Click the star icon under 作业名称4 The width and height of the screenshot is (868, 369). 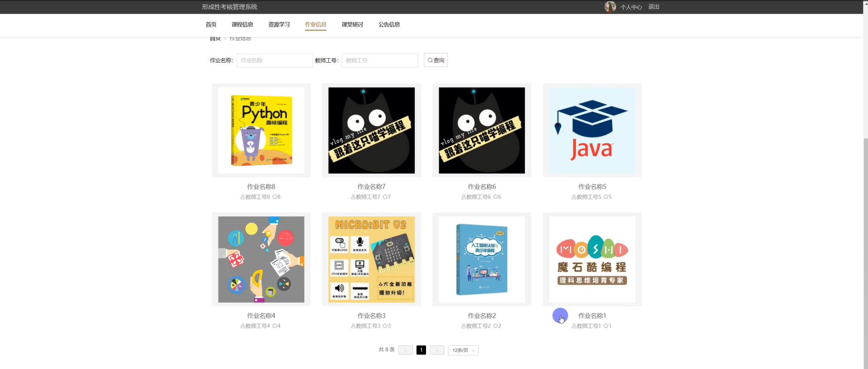click(x=274, y=326)
